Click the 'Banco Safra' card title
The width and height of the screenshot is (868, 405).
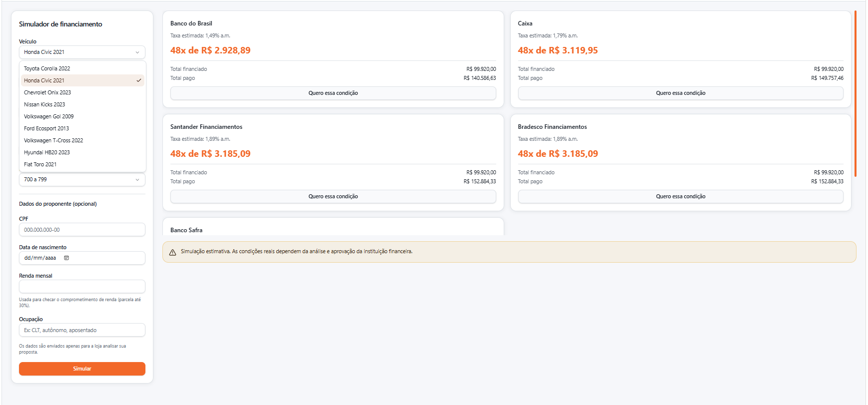coord(186,230)
